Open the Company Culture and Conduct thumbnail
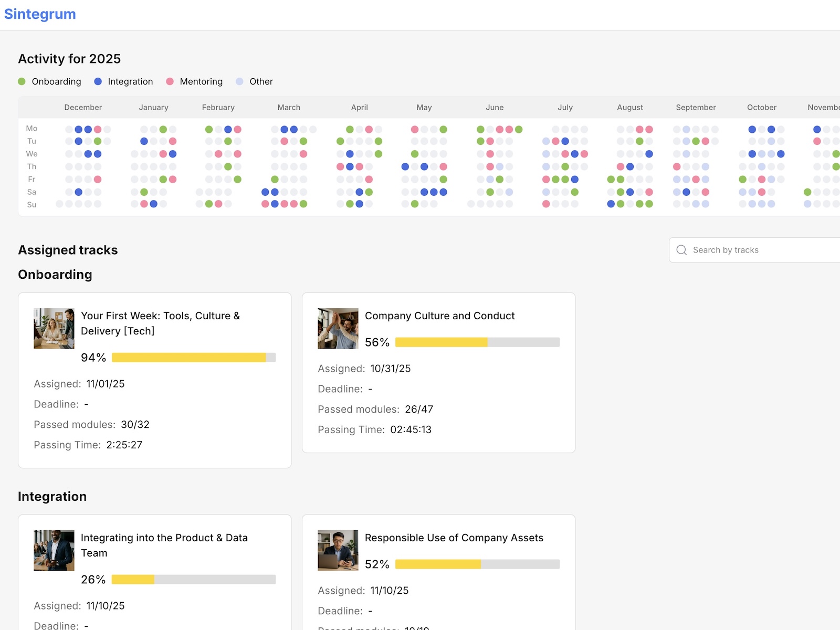 (338, 328)
